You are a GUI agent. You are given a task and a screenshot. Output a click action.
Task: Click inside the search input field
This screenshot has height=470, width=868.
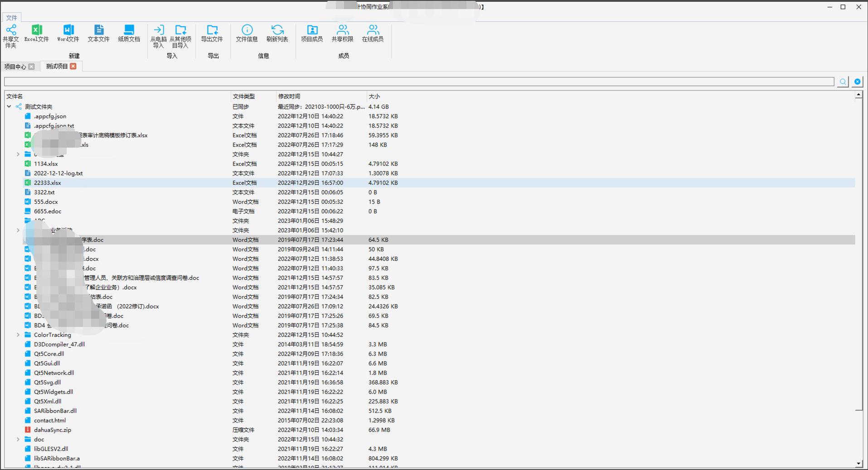[419, 82]
